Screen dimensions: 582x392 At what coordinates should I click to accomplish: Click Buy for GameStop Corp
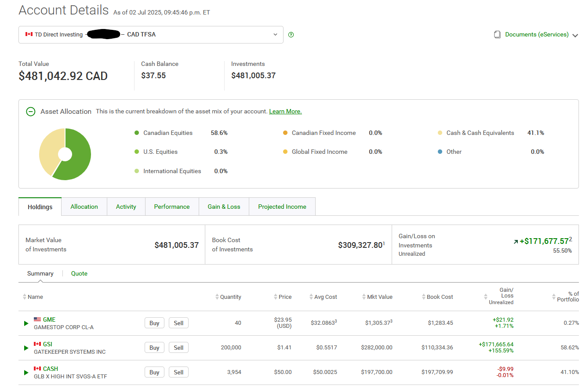(x=154, y=323)
